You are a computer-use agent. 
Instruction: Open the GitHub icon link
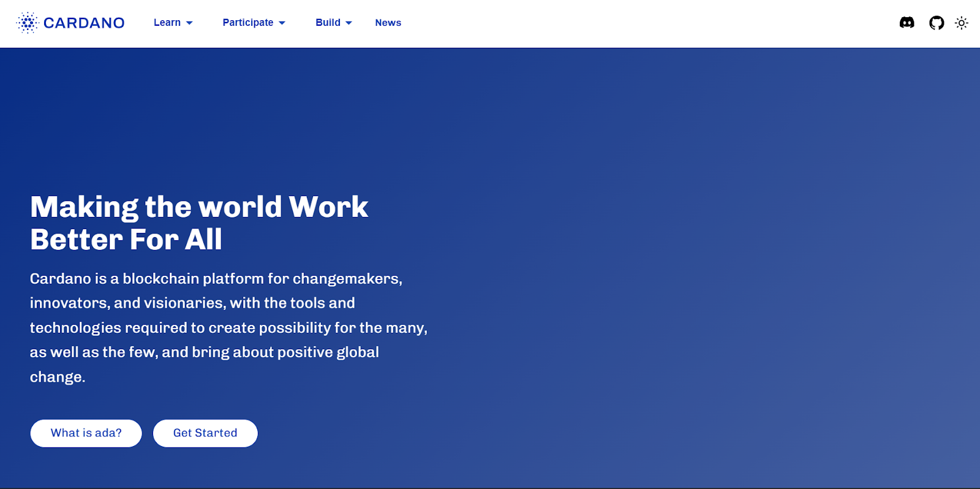click(x=937, y=23)
